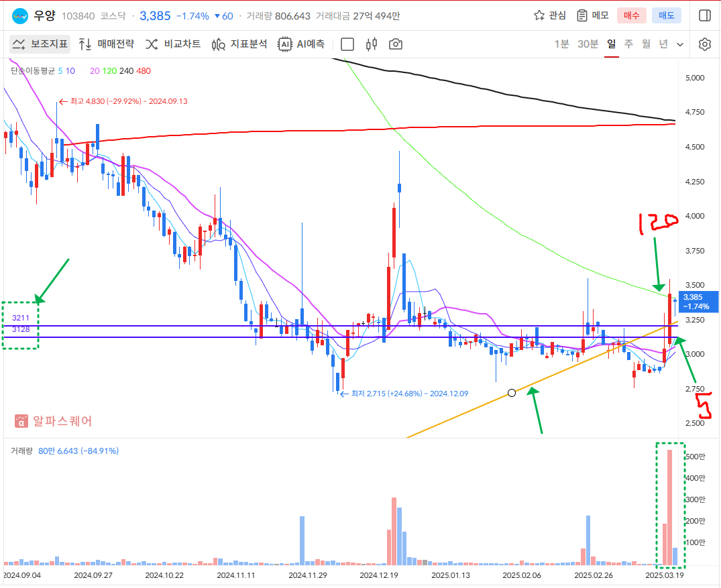
Task: Click the 우양 stock logo icon
Action: coord(20,16)
